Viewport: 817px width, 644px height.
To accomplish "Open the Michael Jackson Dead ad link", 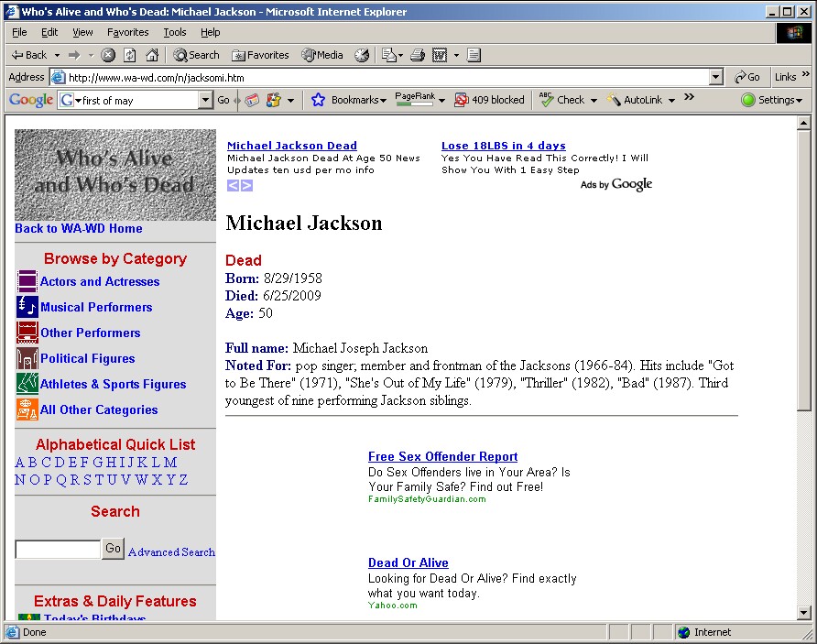I will coord(292,146).
